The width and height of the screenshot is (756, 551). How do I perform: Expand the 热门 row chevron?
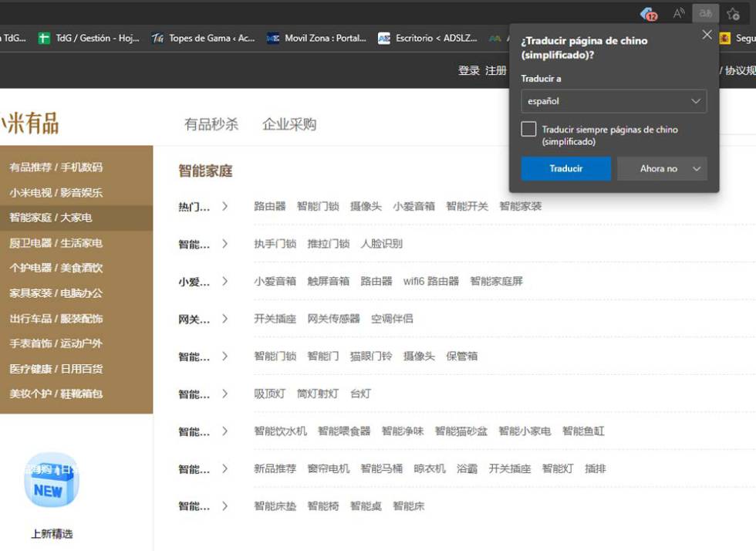pyautogui.click(x=224, y=207)
